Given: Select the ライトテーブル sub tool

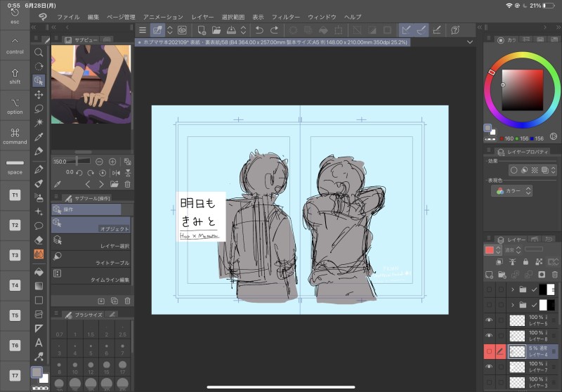Looking at the screenshot, I should coord(91,259).
